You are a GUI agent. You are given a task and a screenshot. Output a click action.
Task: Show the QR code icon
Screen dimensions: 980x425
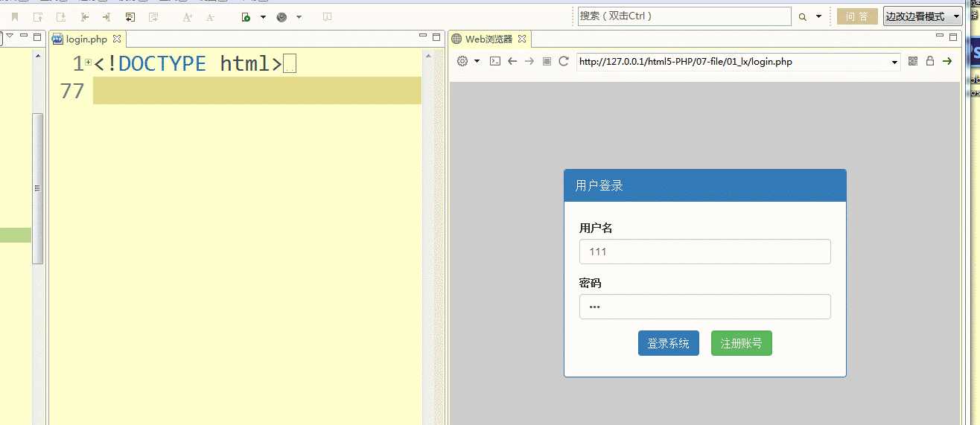click(x=913, y=61)
